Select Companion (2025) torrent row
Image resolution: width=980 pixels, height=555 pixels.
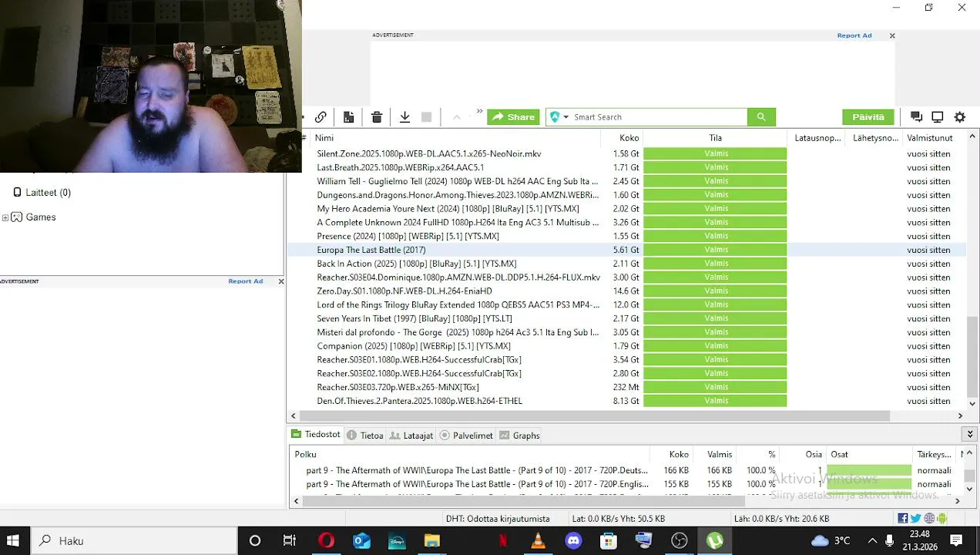coord(628,346)
